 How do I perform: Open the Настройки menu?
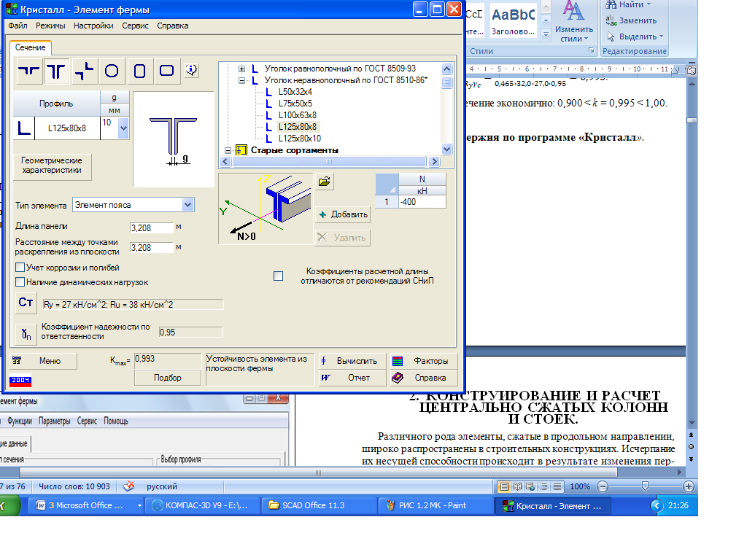(x=93, y=26)
